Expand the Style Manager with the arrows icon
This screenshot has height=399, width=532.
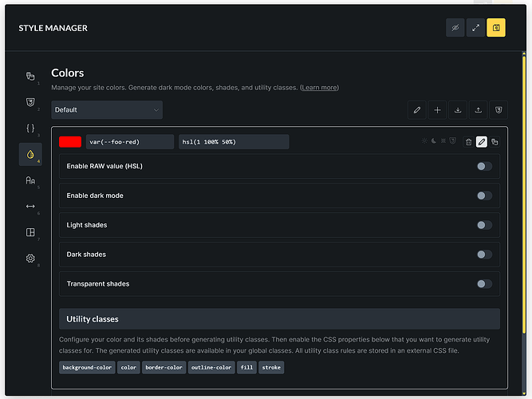(476, 28)
